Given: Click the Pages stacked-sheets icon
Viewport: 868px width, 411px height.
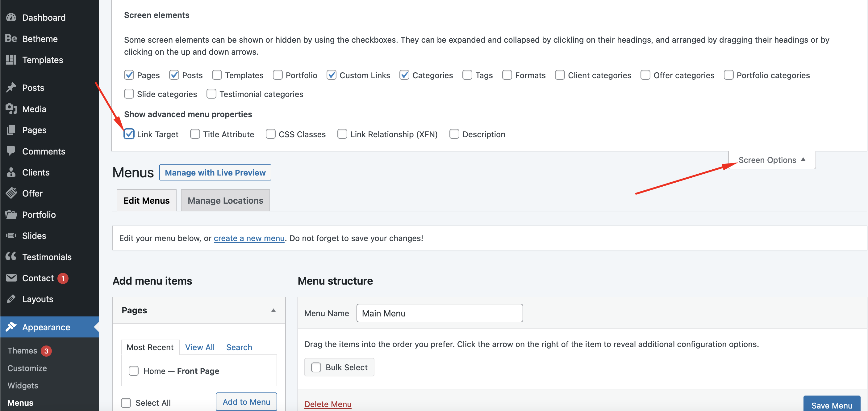Looking at the screenshot, I should tap(11, 129).
